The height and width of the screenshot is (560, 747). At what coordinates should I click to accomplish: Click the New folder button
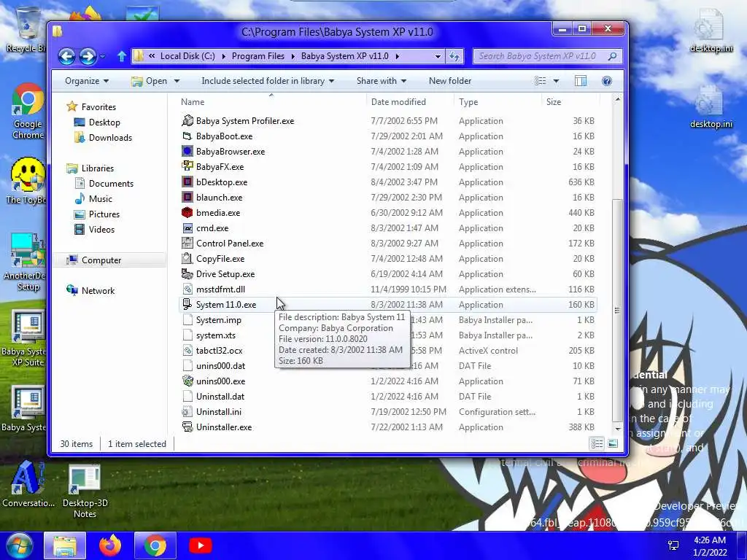[449, 81]
